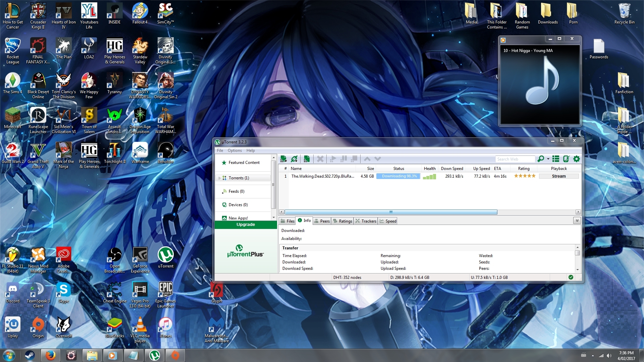Click the search magnifier icon
Image resolution: width=644 pixels, height=362 pixels.
tap(540, 159)
